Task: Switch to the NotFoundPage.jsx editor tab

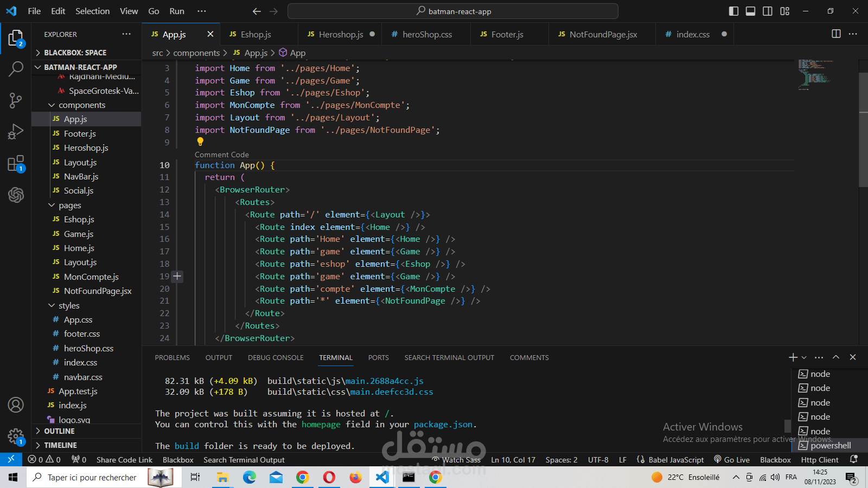Action: (x=603, y=34)
